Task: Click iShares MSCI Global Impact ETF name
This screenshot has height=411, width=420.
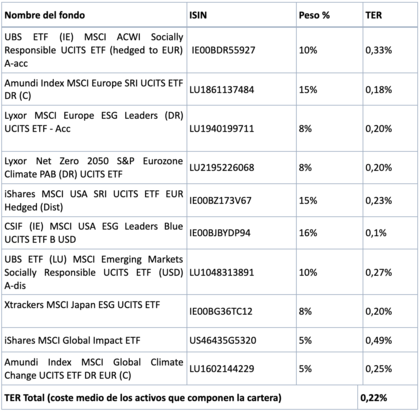Action: coord(72,340)
